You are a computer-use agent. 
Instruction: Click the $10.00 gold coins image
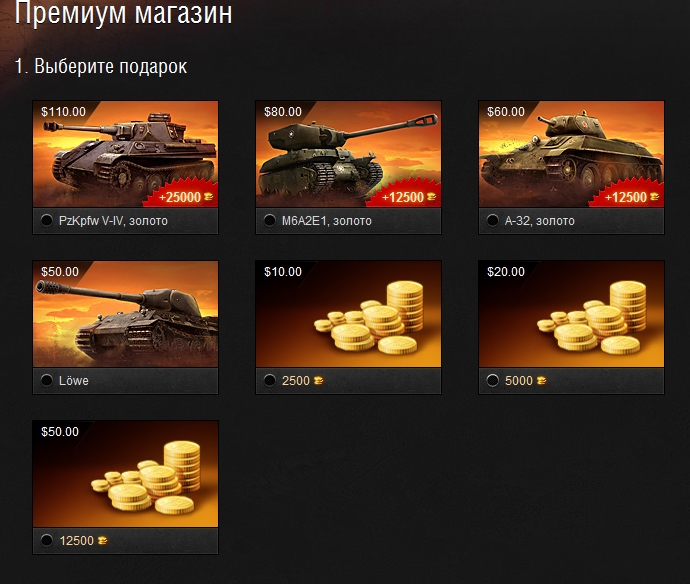click(x=349, y=314)
